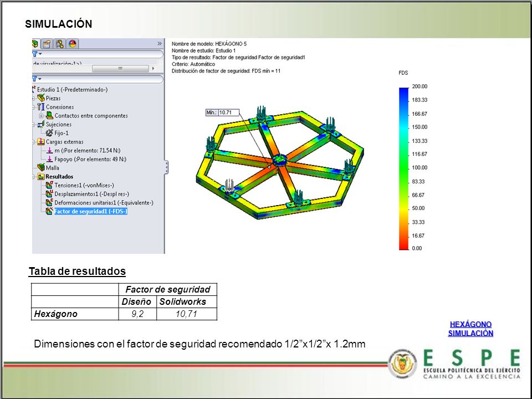Click the hexagon frame model center hub

(280, 160)
